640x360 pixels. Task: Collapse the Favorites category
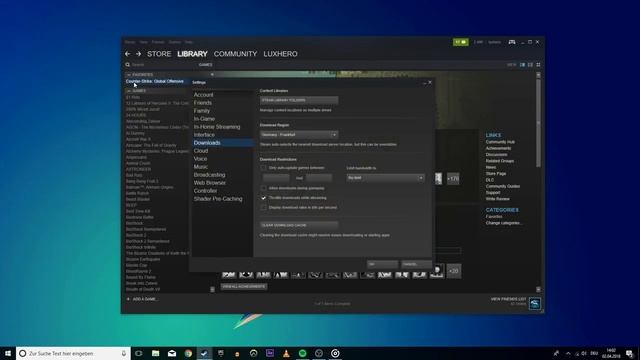pos(129,75)
